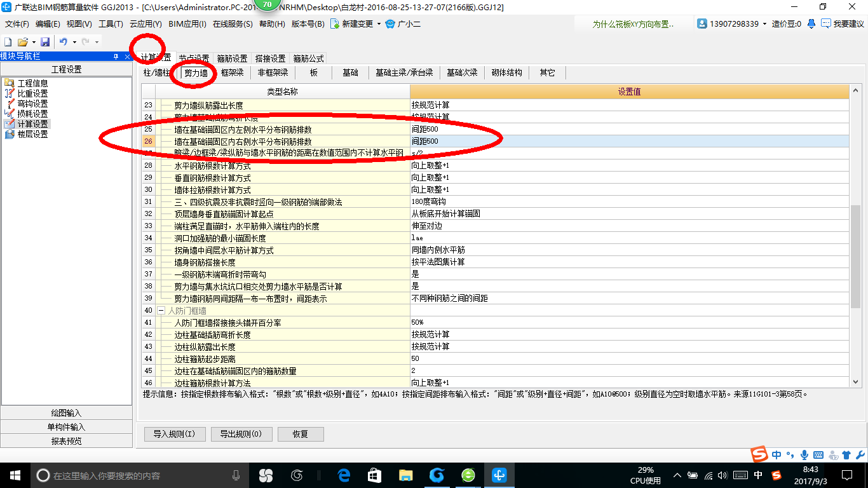Click the Sogou input method S logo
The image size is (868, 488).
(x=759, y=455)
